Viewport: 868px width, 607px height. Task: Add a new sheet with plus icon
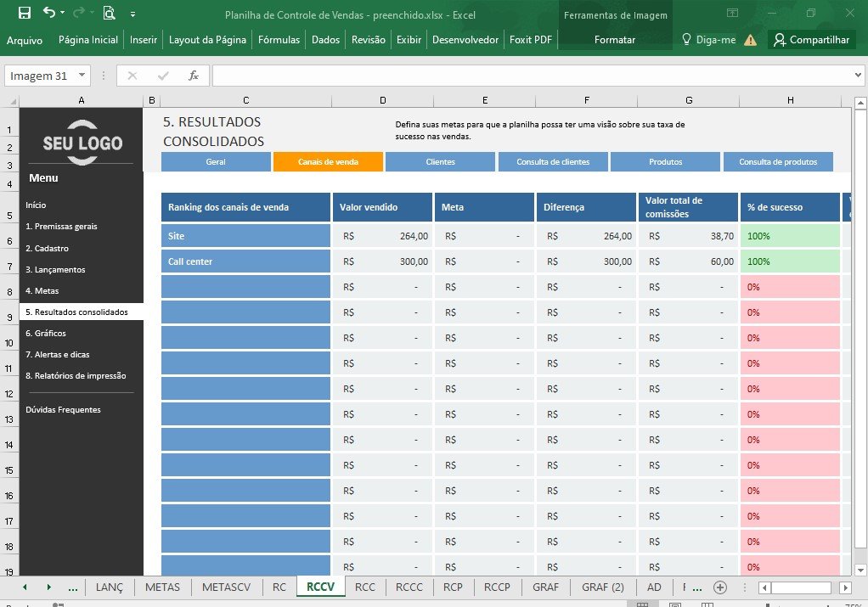[720, 587]
